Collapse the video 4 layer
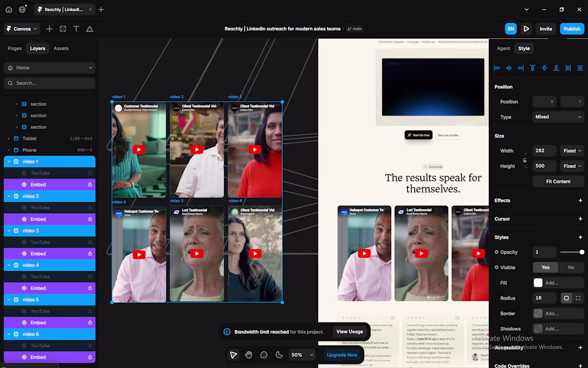 click(9, 265)
